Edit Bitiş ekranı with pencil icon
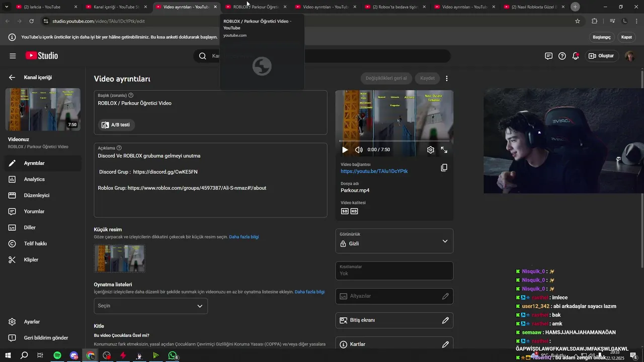 445,320
